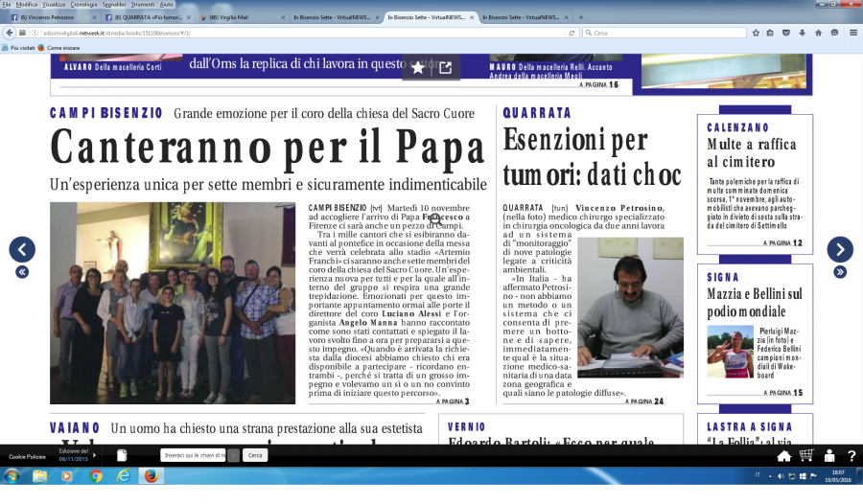
Task: Click the choir group photo
Action: (173, 303)
